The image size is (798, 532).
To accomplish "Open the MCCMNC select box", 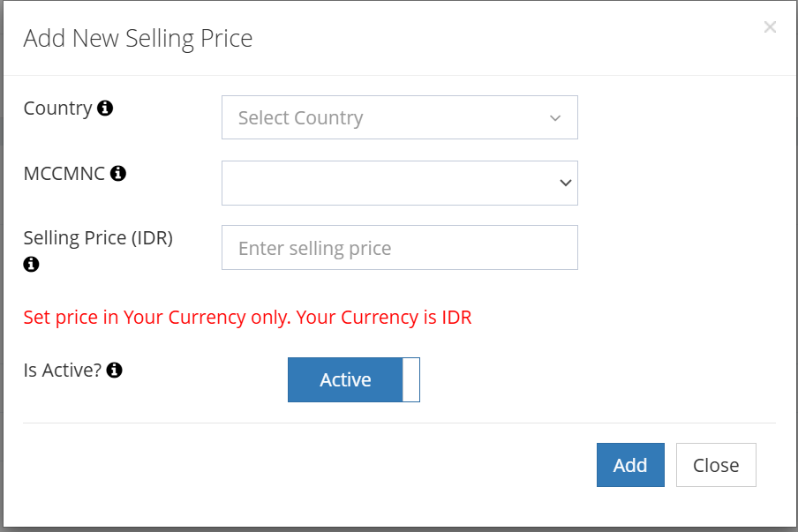I will (399, 183).
